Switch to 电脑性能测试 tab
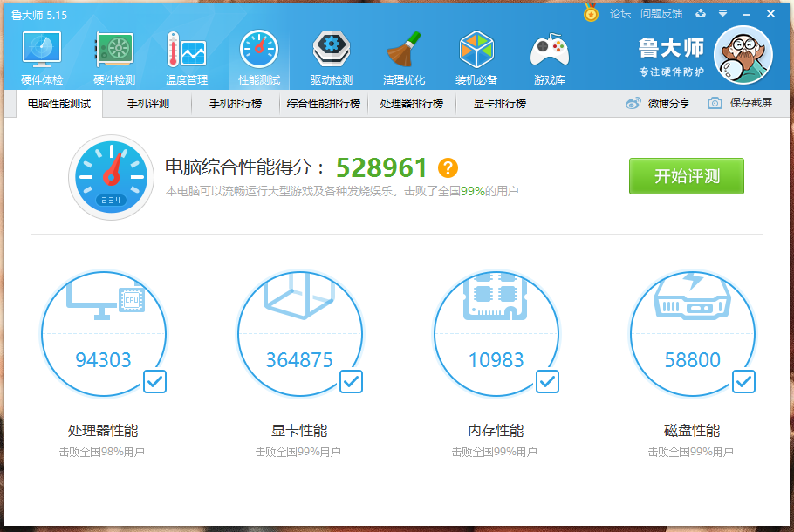 click(59, 104)
